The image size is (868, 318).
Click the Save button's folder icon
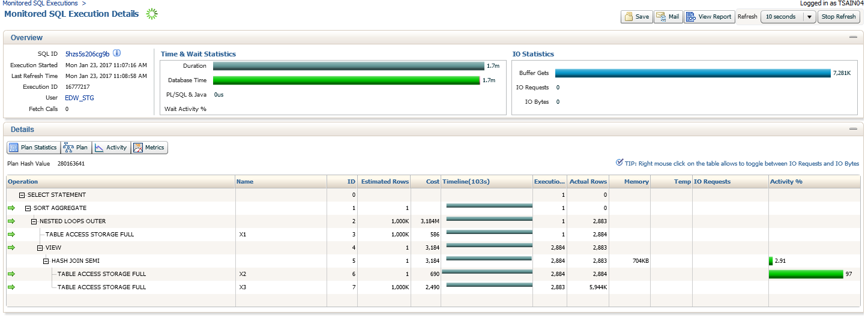click(x=628, y=17)
